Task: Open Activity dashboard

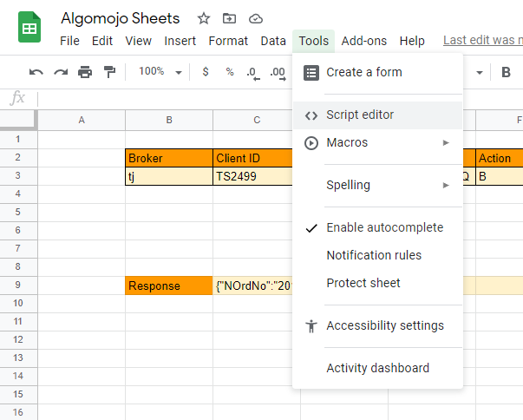Action: (x=377, y=368)
